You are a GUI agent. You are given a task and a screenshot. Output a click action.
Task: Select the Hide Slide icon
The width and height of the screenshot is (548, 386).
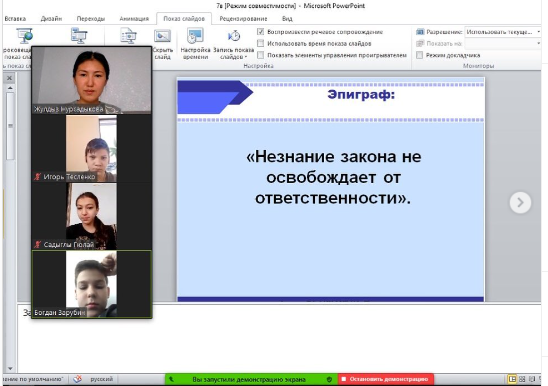point(163,35)
